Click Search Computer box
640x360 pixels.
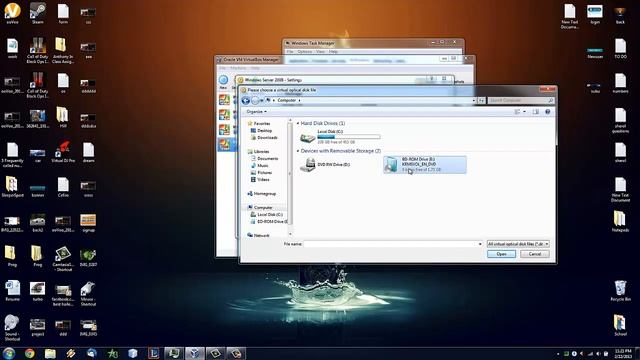tap(521, 100)
